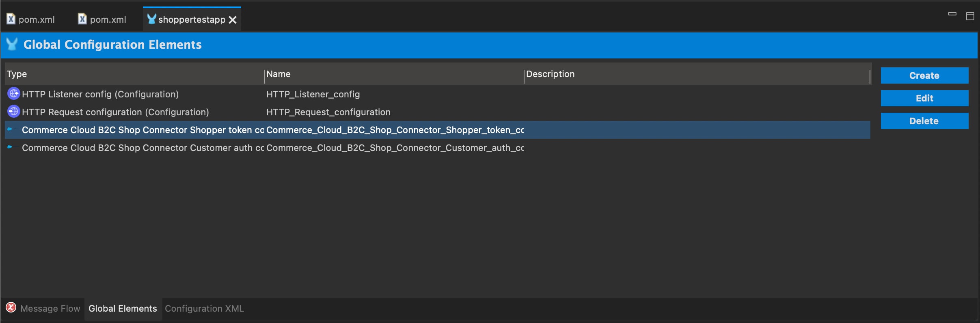This screenshot has width=980, height=323.
Task: Switch to the first pom.xml tab
Action: click(x=31, y=19)
